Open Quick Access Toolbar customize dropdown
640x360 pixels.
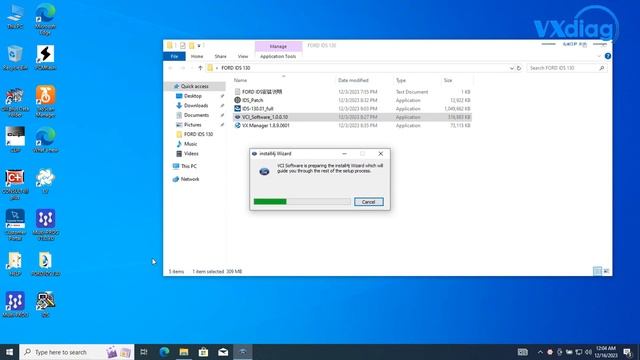(x=199, y=45)
